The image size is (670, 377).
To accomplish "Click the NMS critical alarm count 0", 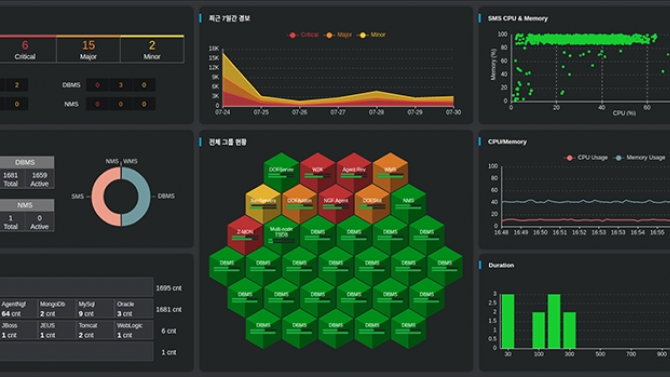I will pos(97,104).
